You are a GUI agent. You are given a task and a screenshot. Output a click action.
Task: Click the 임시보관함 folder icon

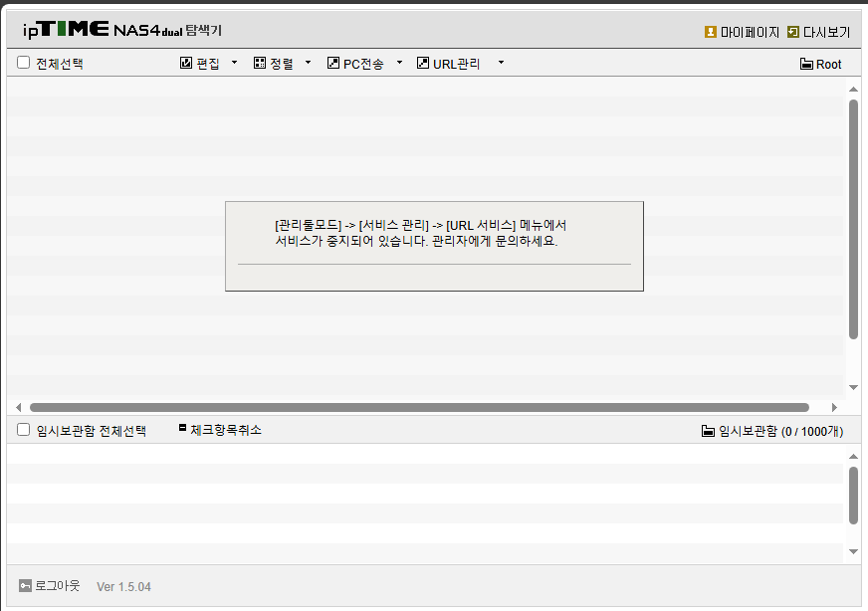708,431
